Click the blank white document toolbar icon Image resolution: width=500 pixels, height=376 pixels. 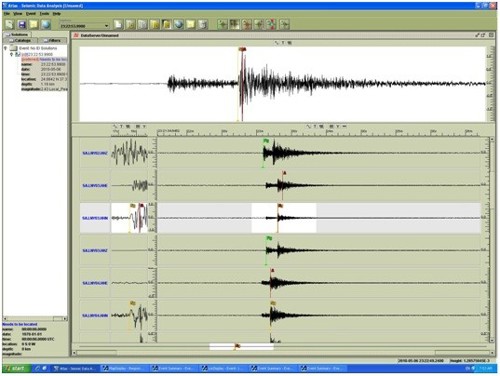118,24
